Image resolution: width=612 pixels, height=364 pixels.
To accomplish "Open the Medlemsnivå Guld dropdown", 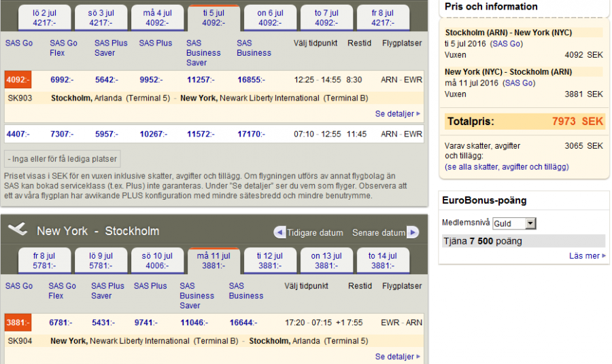I will [513, 223].
